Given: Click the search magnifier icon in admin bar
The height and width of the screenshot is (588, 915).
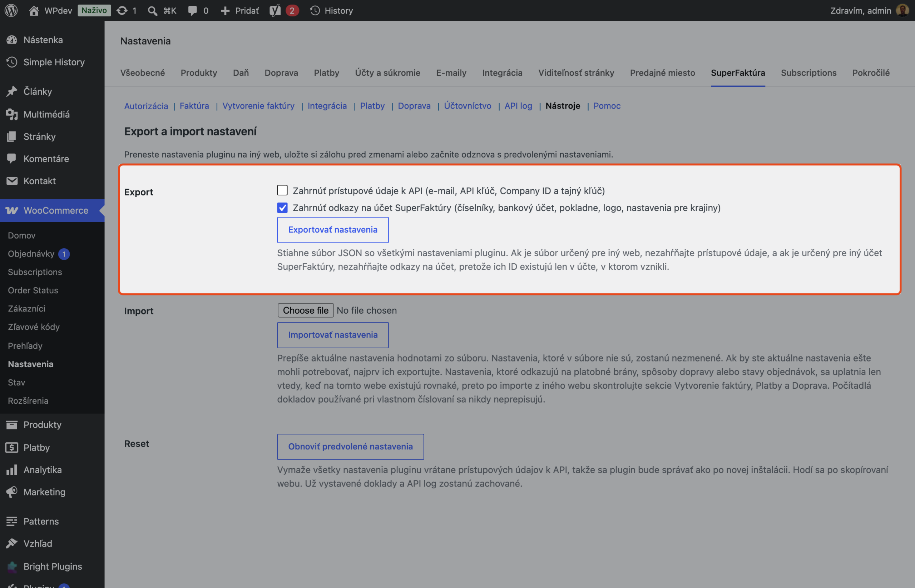Looking at the screenshot, I should point(152,10).
